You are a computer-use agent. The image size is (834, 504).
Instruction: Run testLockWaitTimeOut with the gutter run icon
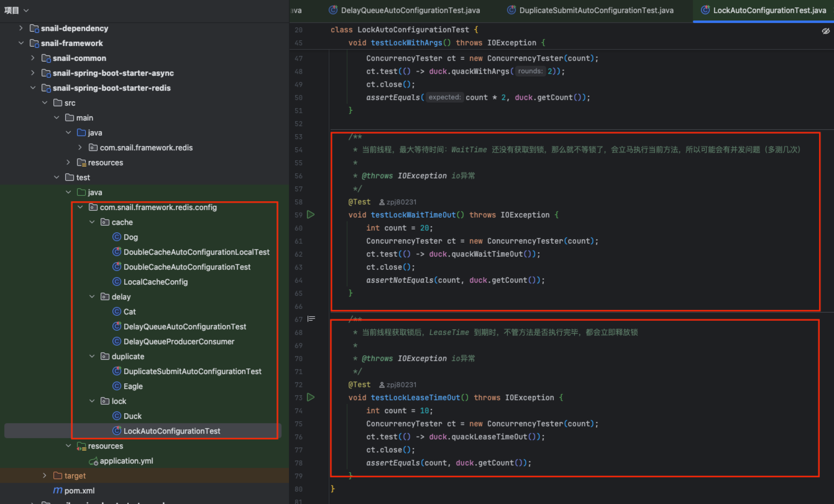(x=311, y=215)
